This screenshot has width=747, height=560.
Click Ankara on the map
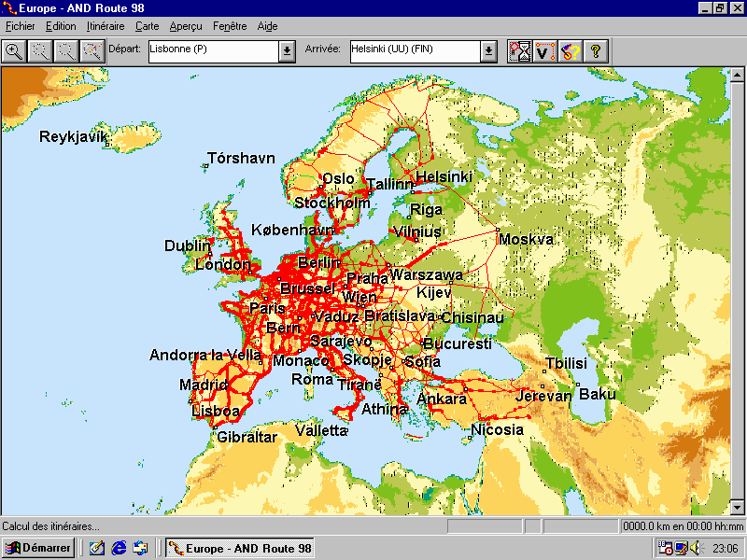[x=442, y=399]
